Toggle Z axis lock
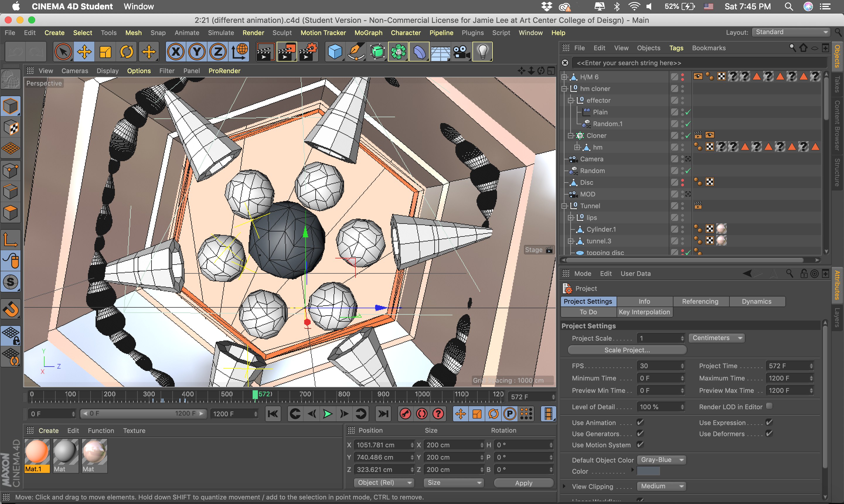This screenshot has width=844, height=504. pyautogui.click(x=218, y=52)
